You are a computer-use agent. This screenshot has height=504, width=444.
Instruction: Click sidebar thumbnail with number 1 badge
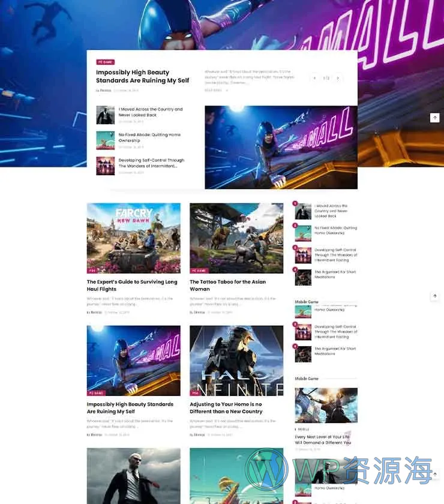pyautogui.click(x=303, y=211)
